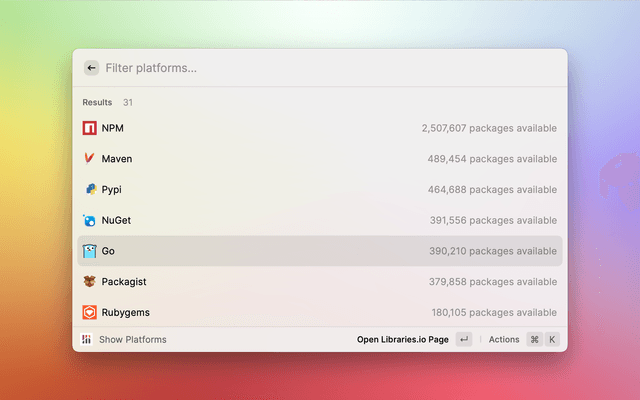
Task: Click Open Libraries.io Page action
Action: point(402,339)
